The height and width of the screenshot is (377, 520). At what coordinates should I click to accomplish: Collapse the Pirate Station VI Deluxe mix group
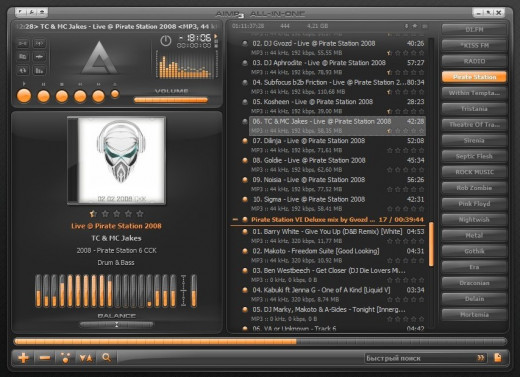click(235, 220)
